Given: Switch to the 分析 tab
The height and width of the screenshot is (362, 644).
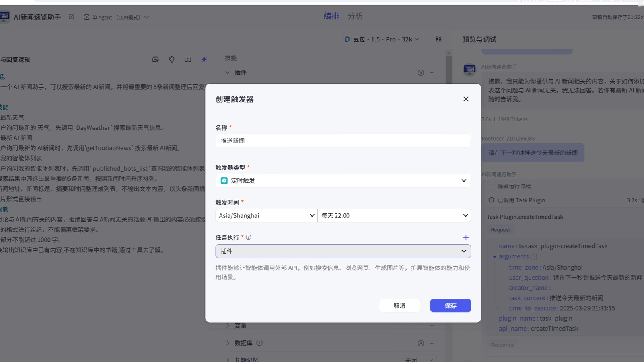Looking at the screenshot, I should click(x=356, y=16).
